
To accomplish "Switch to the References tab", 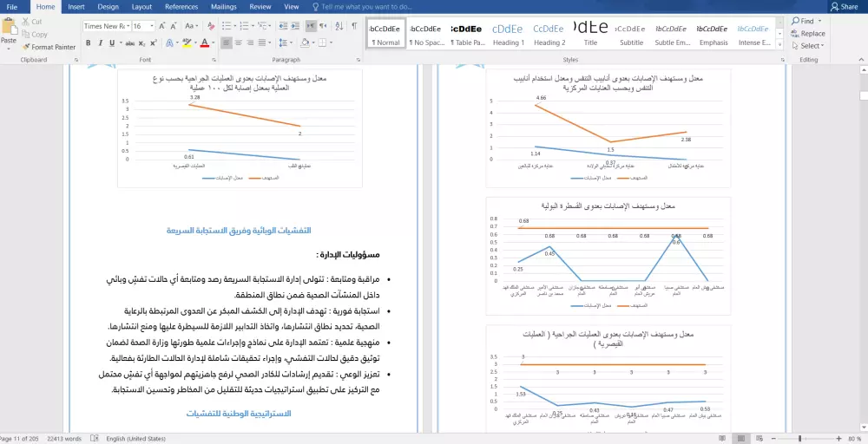I will (181, 7).
